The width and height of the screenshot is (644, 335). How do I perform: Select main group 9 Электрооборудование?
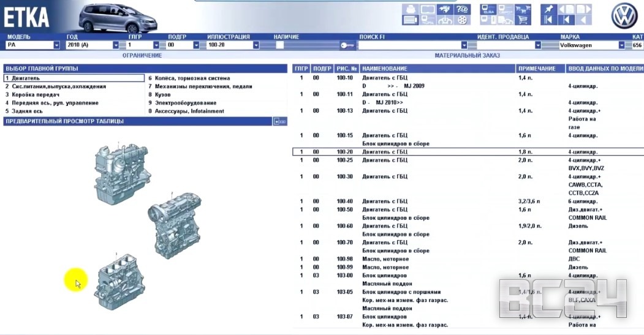tap(181, 103)
